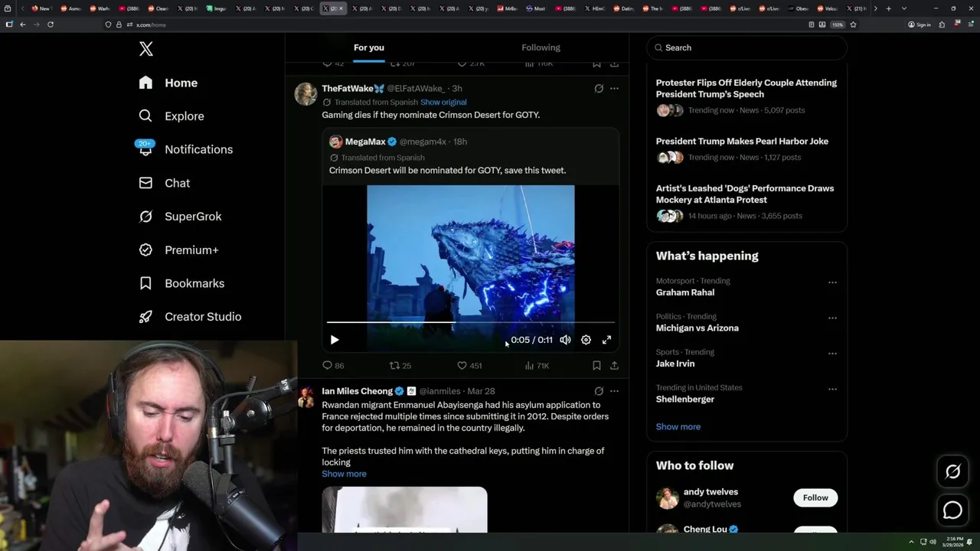Open the floating messages chat button

tap(952, 510)
